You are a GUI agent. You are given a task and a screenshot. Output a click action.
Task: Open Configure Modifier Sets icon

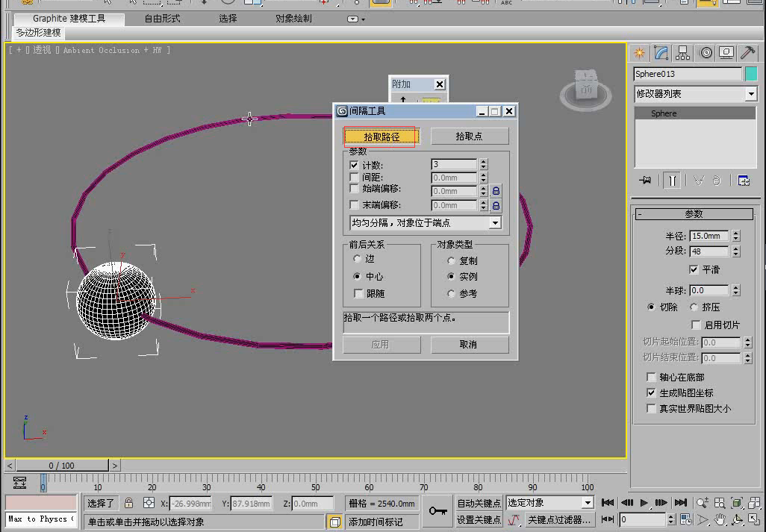pyautogui.click(x=744, y=181)
